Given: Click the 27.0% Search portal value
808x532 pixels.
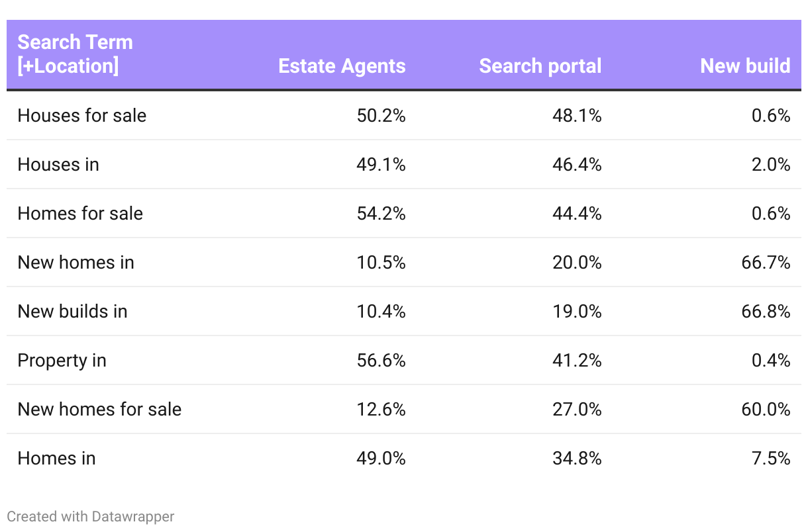Looking at the screenshot, I should pyautogui.click(x=577, y=409).
